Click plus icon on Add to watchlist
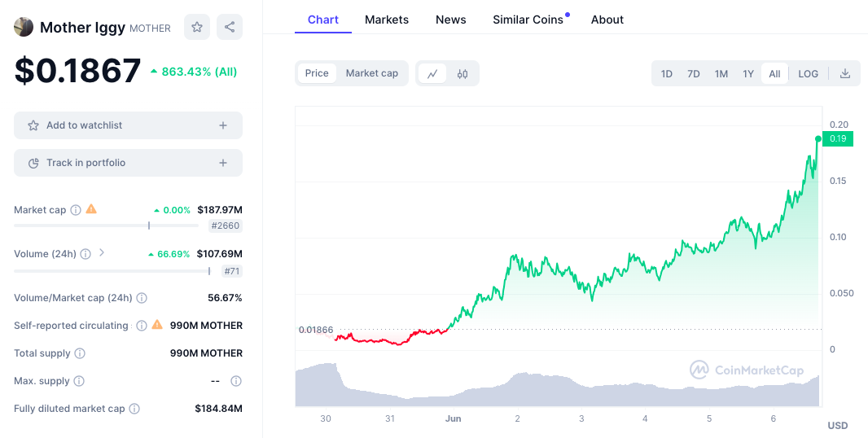This screenshot has width=868, height=438. [x=223, y=125]
